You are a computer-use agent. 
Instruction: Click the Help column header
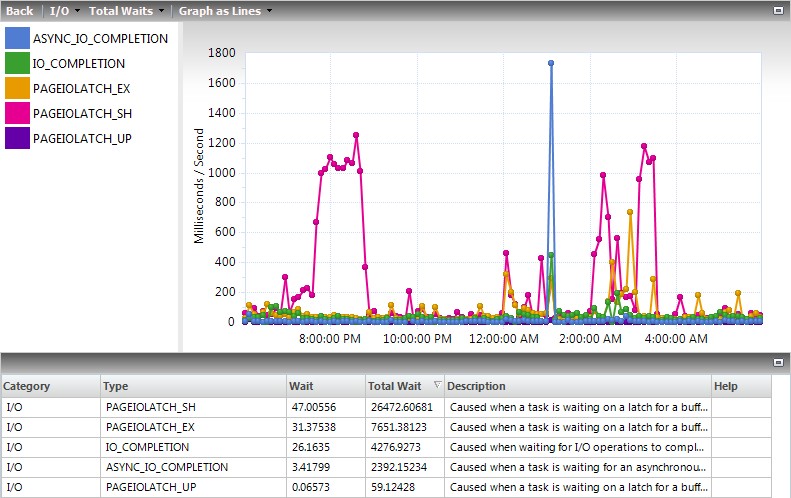(740, 386)
